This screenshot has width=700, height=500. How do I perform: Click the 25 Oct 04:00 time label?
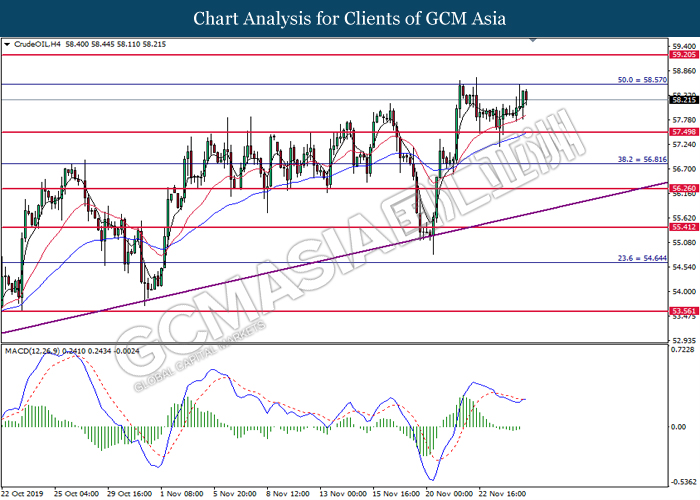[x=76, y=493]
